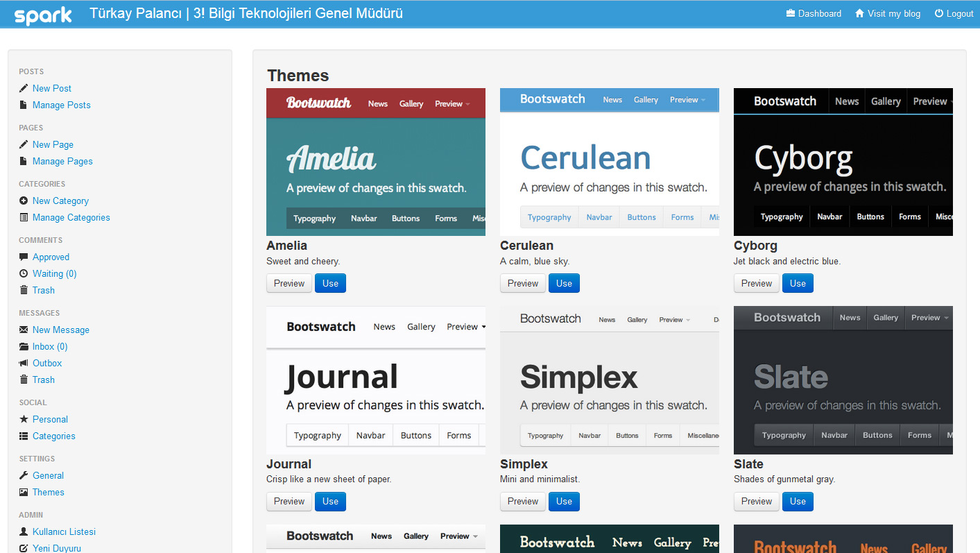Click the briefcase icon next to Dashboard
Viewport: 980px width, 553px height.
(790, 13)
